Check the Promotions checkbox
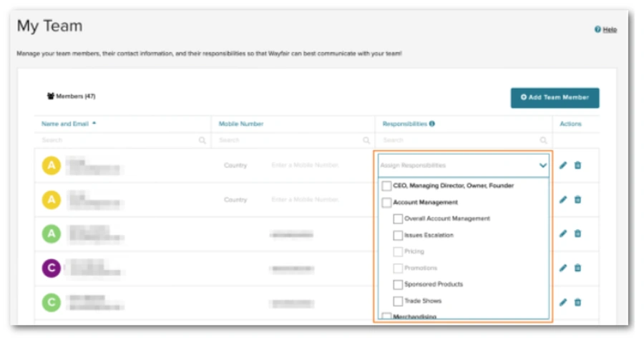This screenshot has height=341, width=644. click(x=398, y=268)
